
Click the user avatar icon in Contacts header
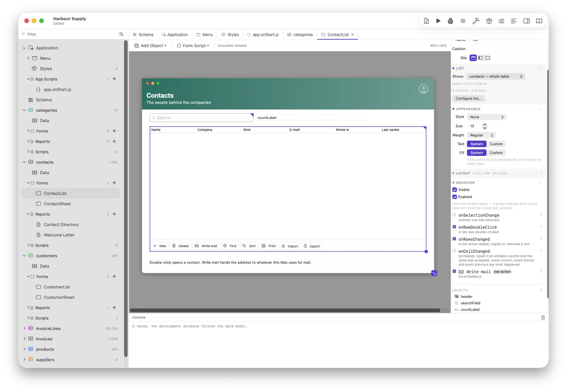coord(423,89)
